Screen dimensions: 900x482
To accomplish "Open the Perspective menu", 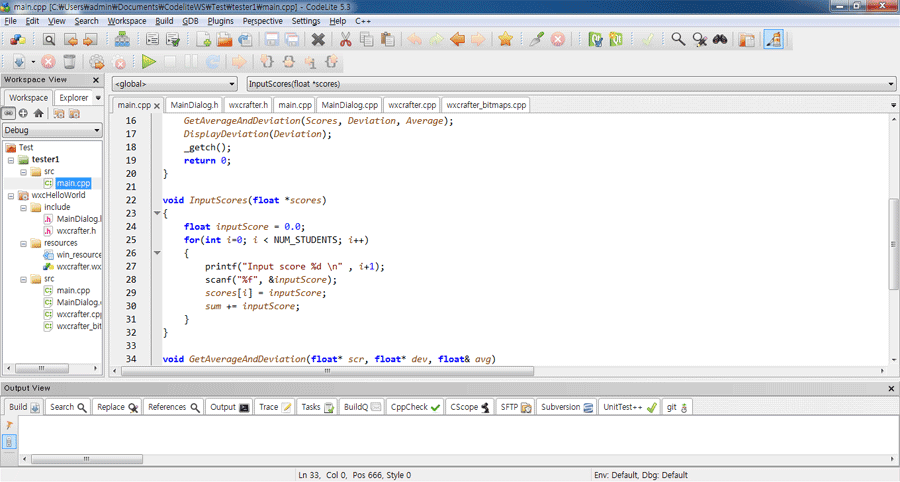I will 262,21.
